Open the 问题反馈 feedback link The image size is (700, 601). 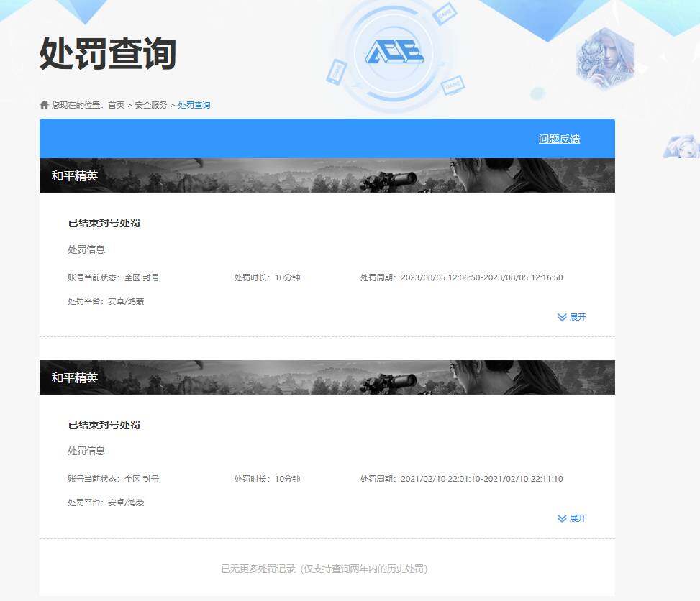tap(560, 139)
